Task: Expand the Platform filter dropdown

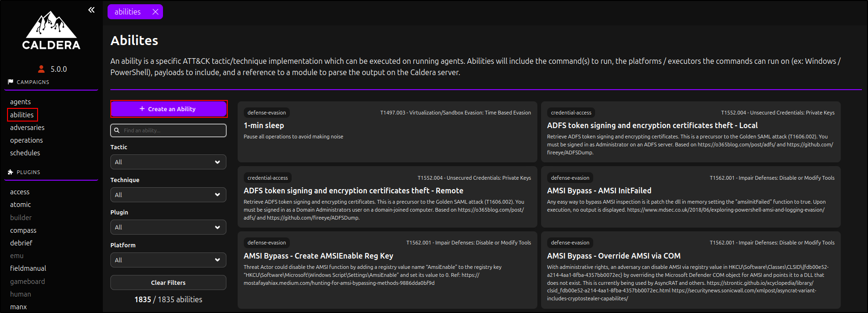Action: [168, 260]
